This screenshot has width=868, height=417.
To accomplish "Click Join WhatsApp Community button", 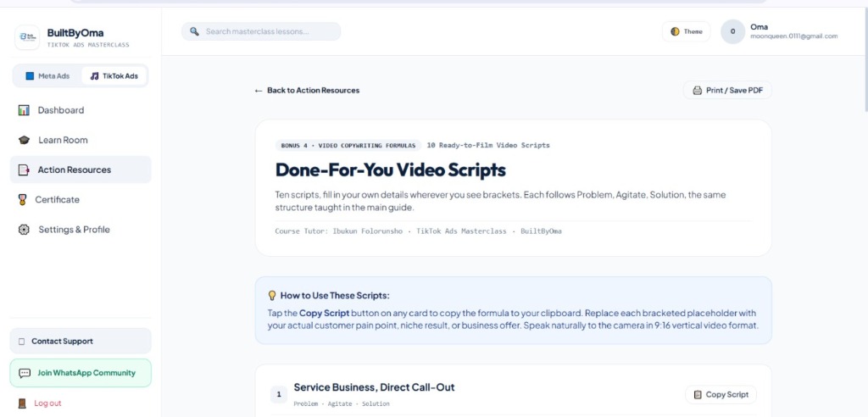I will [x=81, y=373].
